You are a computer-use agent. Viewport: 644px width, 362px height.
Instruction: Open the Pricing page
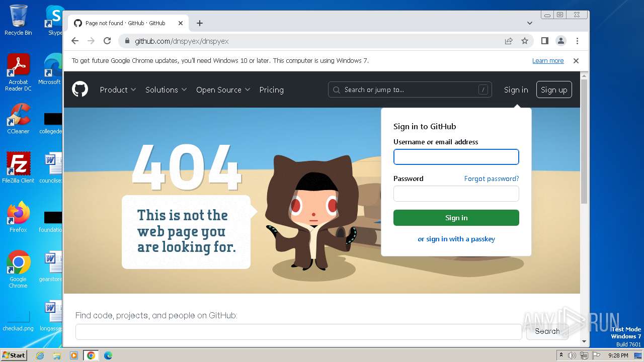(271, 89)
